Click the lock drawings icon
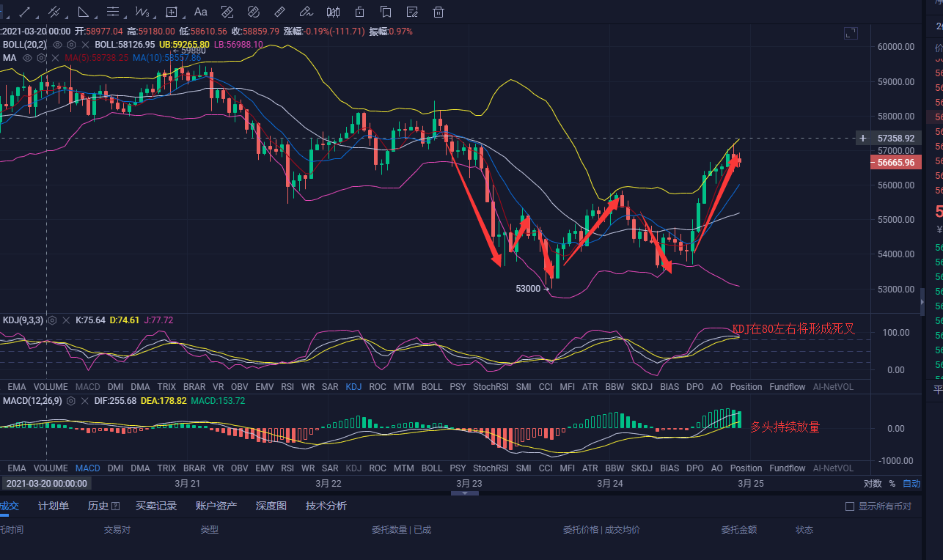Viewport: 943px width, 560px height. pyautogui.click(x=360, y=12)
